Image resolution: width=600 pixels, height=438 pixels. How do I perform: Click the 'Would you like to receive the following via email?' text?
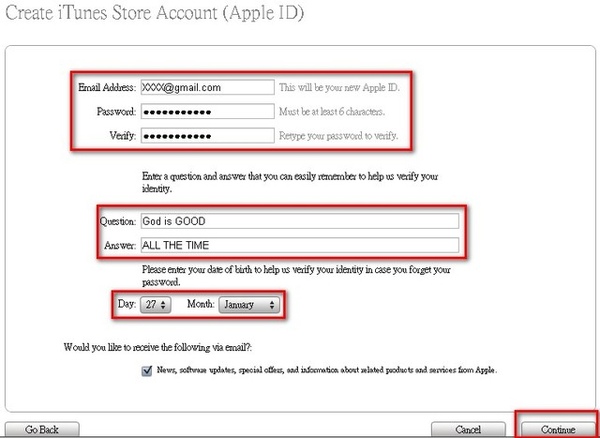158,347
